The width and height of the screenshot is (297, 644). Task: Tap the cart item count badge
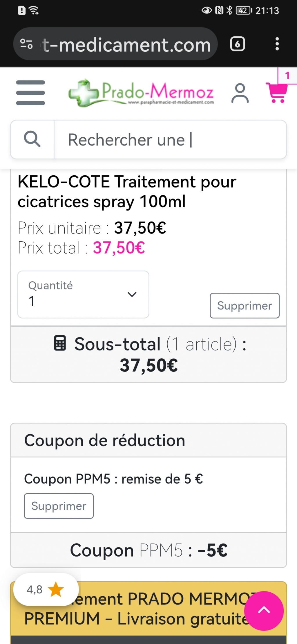point(287,76)
